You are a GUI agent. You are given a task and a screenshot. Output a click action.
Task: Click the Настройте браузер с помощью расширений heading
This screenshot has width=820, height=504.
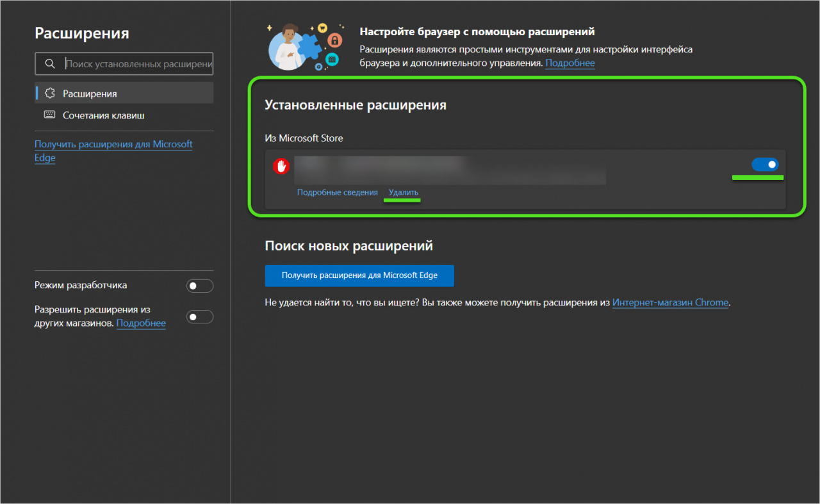point(477,31)
